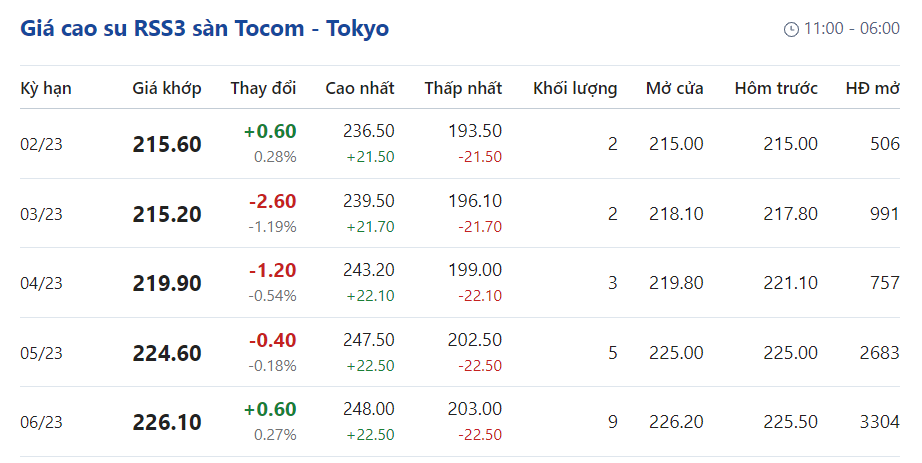Screen dimensions: 922x463
Task: Click the 215.20 matched price
Action: 167,214
